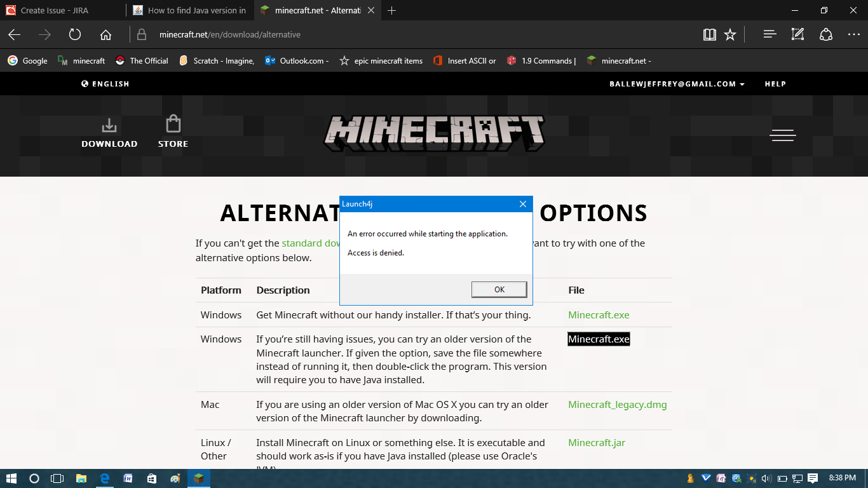Go to the browser home page
The height and width of the screenshot is (488, 868).
pyautogui.click(x=106, y=35)
